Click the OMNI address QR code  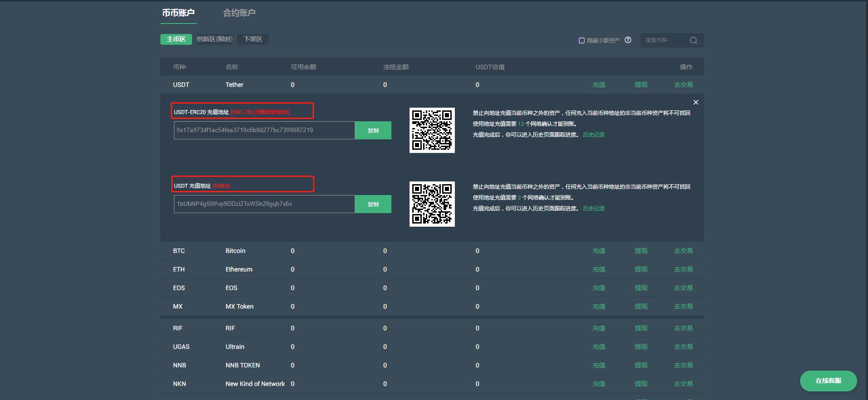click(x=432, y=204)
